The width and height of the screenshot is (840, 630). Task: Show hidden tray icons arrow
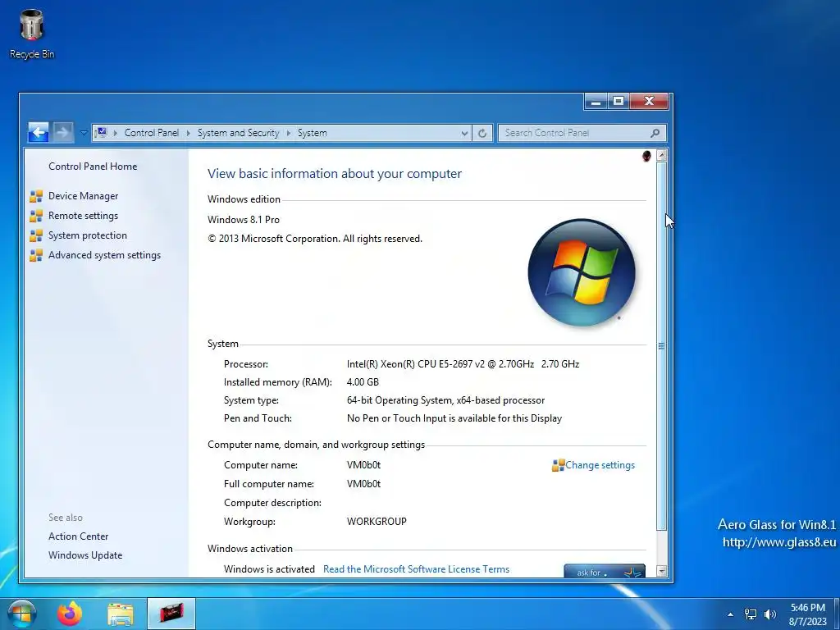point(730,614)
